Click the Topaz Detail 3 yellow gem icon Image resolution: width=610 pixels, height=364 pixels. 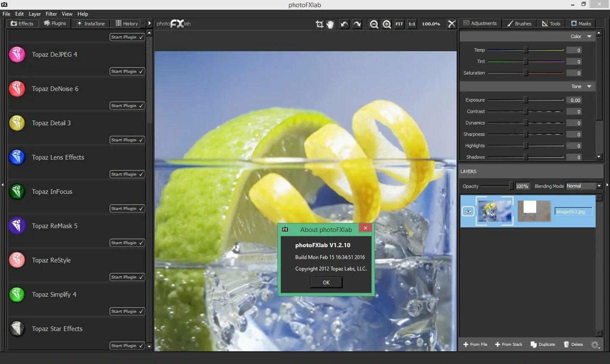[17, 123]
